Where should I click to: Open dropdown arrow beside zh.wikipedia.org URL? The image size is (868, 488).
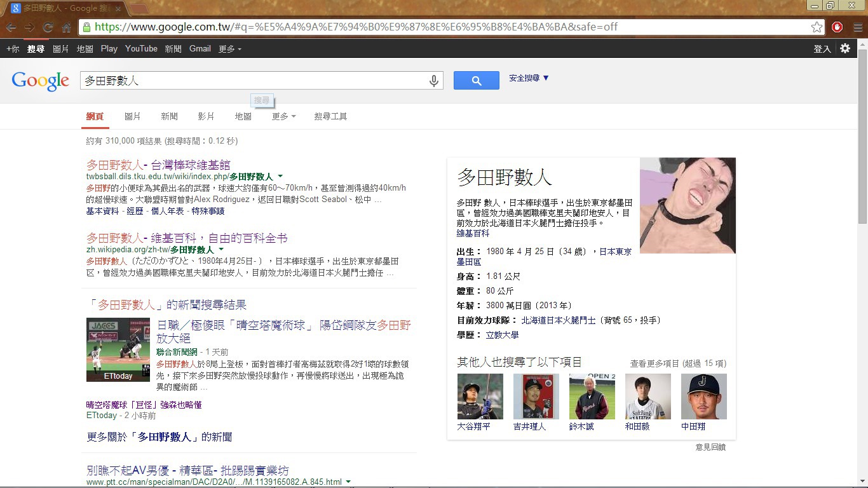pos(221,249)
